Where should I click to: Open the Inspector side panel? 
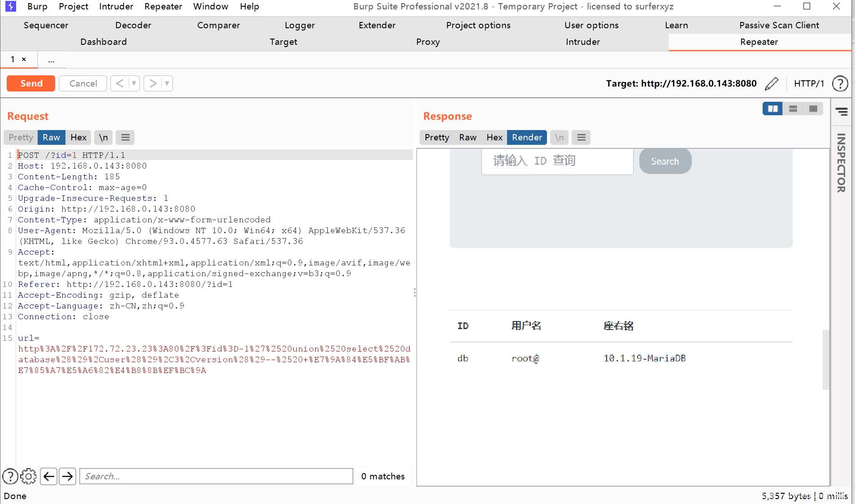(841, 163)
